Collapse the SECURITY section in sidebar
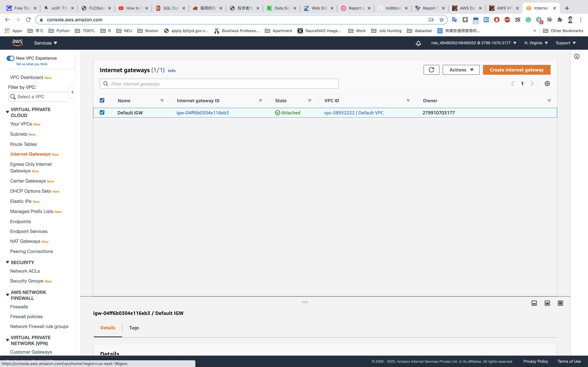The width and height of the screenshot is (588, 367). 8,262
